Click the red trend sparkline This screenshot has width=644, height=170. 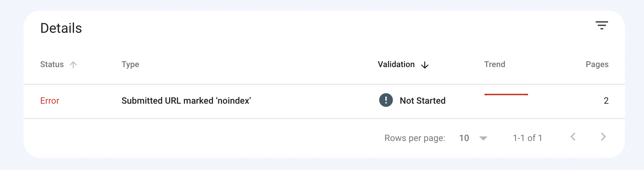tap(506, 95)
